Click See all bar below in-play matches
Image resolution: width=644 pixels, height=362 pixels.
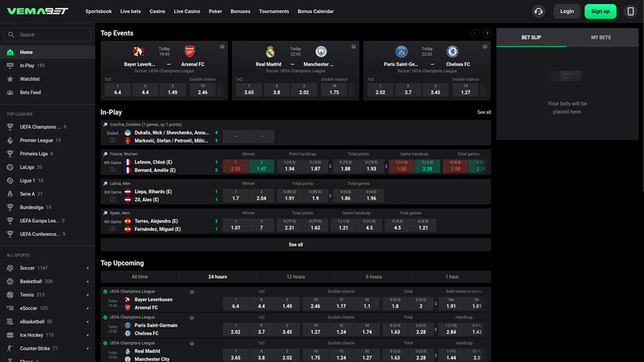coord(296,245)
